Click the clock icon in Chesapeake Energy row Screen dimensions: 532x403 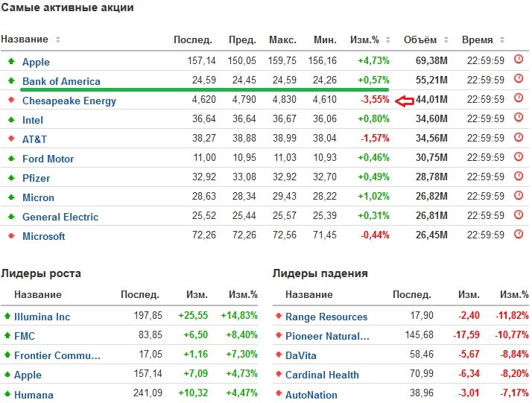tap(519, 98)
